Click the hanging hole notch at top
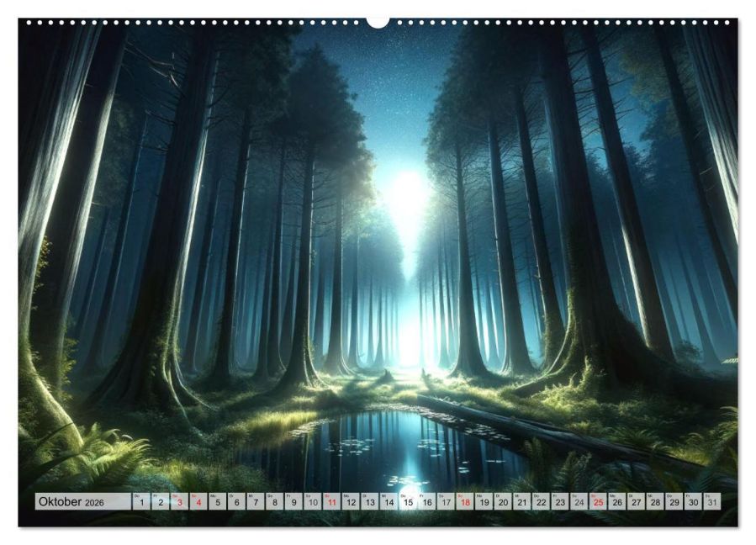The width and height of the screenshot is (756, 545). (x=378, y=23)
